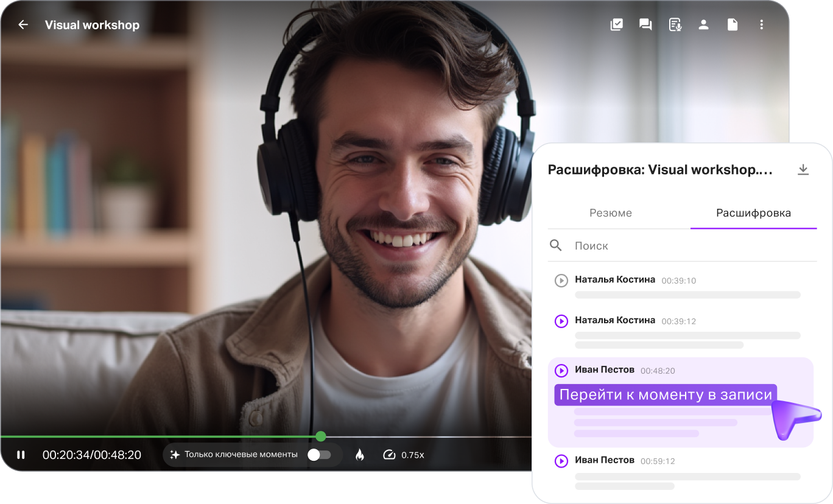Click the green playhead on the progress bar

(321, 436)
